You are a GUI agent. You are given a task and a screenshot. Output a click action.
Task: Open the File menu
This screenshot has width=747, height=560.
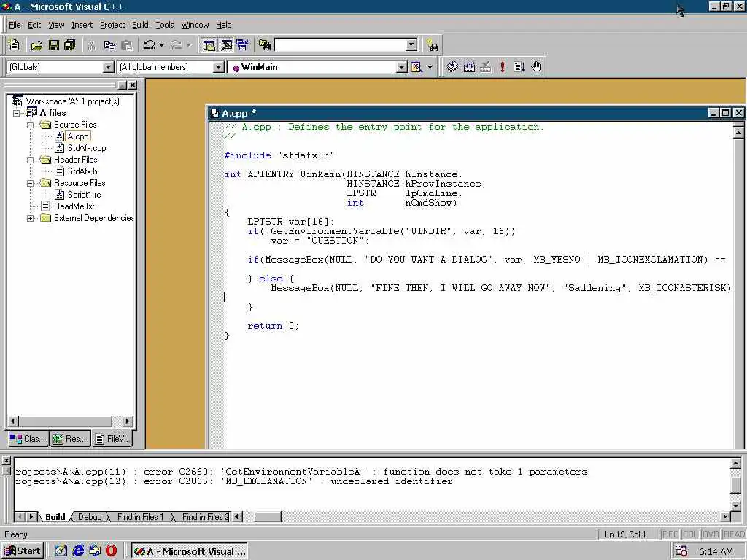point(15,25)
